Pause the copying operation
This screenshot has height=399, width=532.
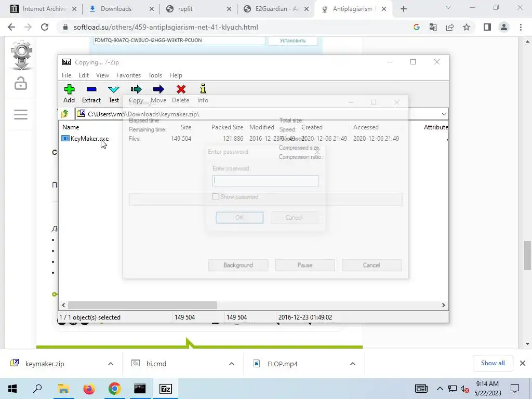click(304, 265)
